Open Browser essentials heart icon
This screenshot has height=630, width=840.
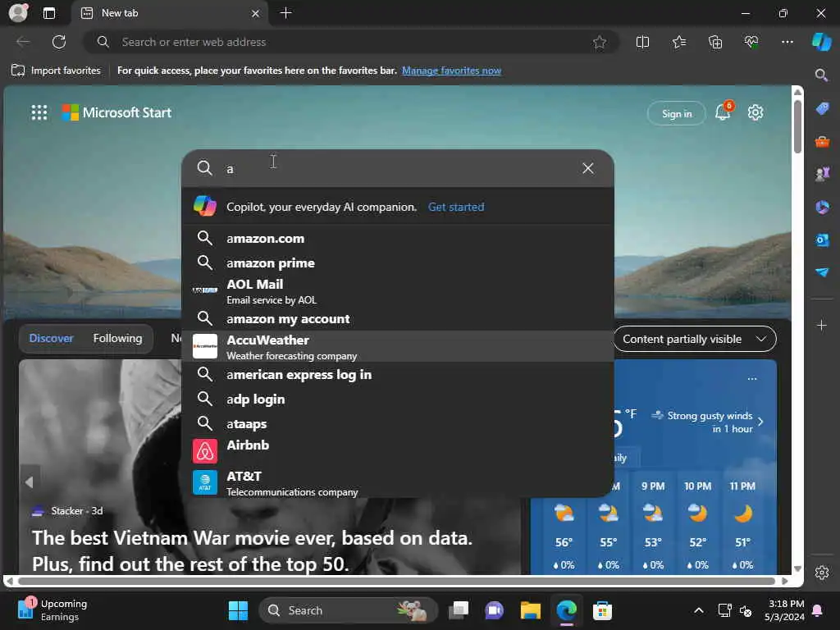click(x=751, y=42)
